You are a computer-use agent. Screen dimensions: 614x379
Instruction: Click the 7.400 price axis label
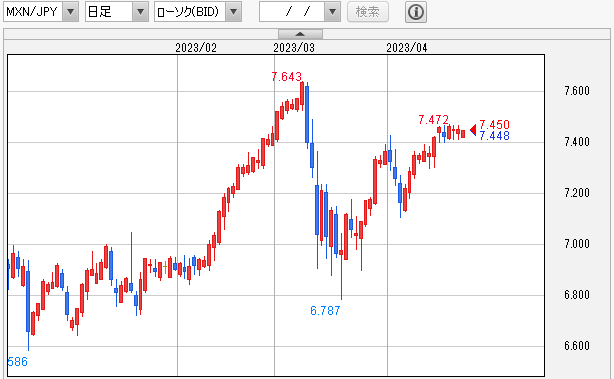pyautogui.click(x=577, y=142)
